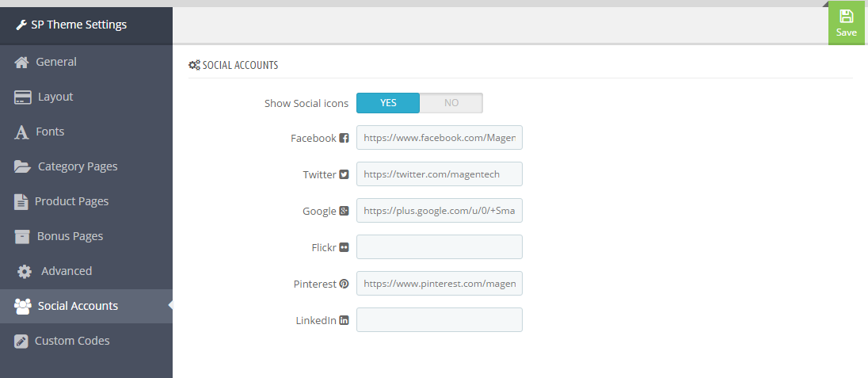Open the Bonus Pages tab
The image size is (868, 378).
pyautogui.click(x=86, y=237)
